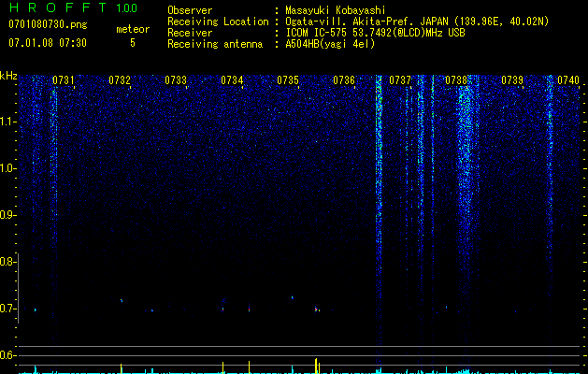Select the ICOM IC-575 receiver description

tap(375, 33)
